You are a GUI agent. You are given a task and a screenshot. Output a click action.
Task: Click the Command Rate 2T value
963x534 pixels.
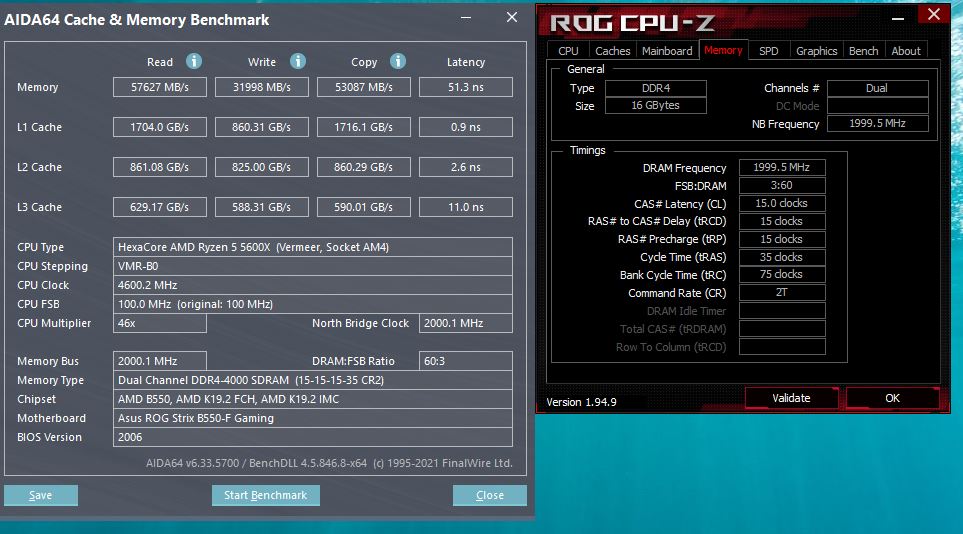click(782, 293)
